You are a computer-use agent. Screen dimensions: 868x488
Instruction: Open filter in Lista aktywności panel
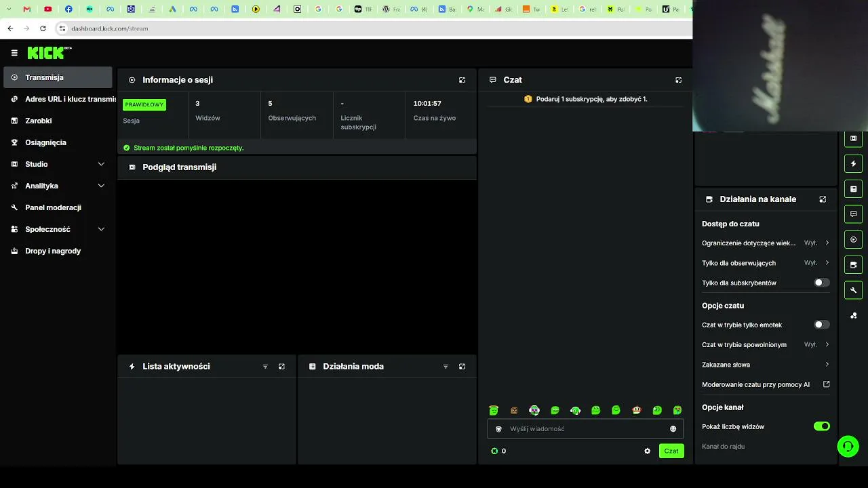(265, 367)
